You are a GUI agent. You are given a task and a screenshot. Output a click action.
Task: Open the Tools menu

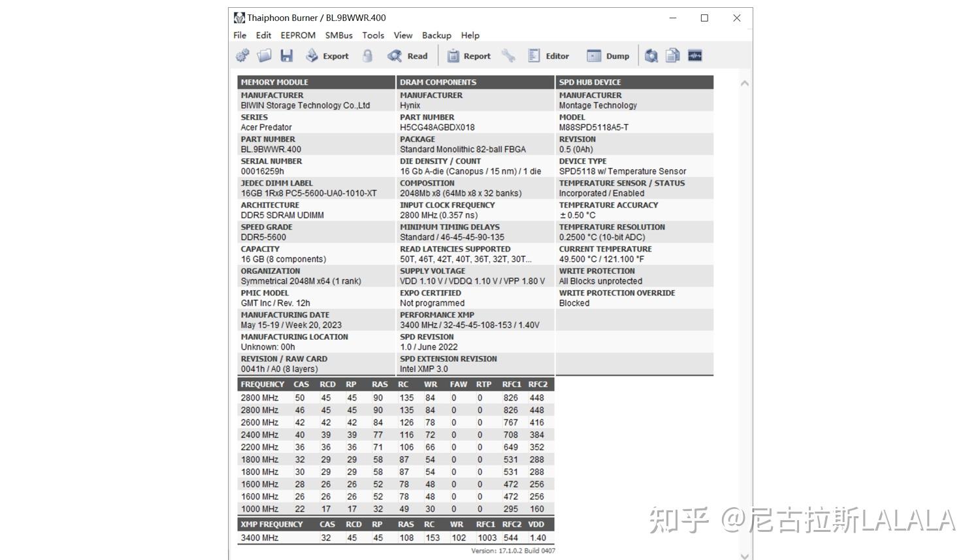tap(373, 35)
